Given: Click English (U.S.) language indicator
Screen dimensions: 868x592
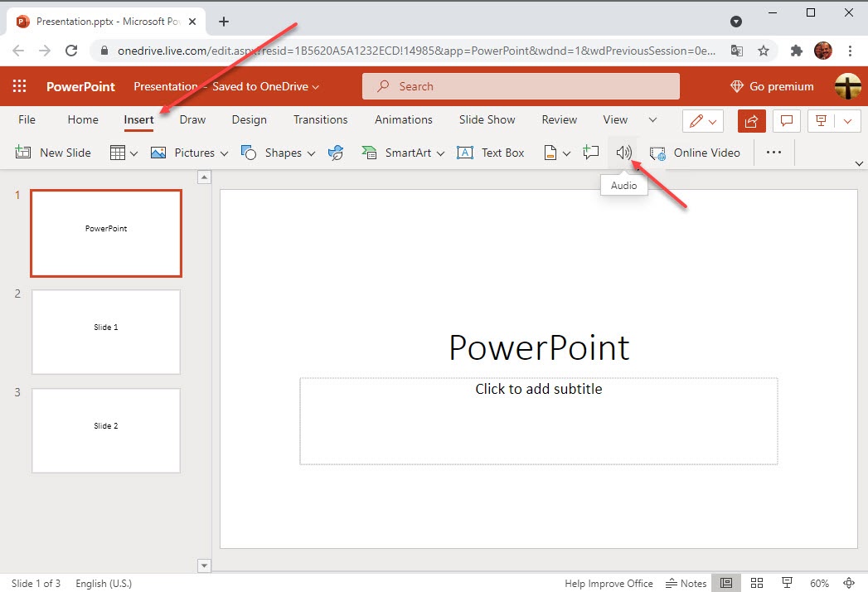Looking at the screenshot, I should [x=104, y=583].
